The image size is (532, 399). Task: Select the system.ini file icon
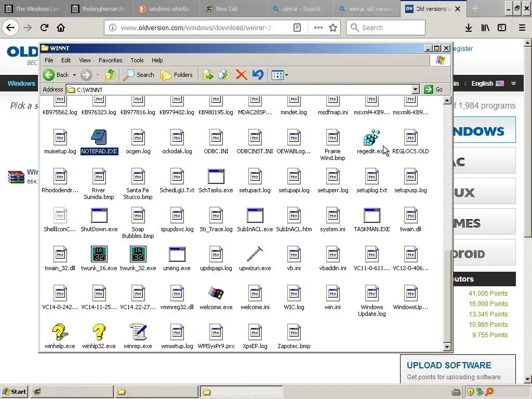pyautogui.click(x=333, y=215)
